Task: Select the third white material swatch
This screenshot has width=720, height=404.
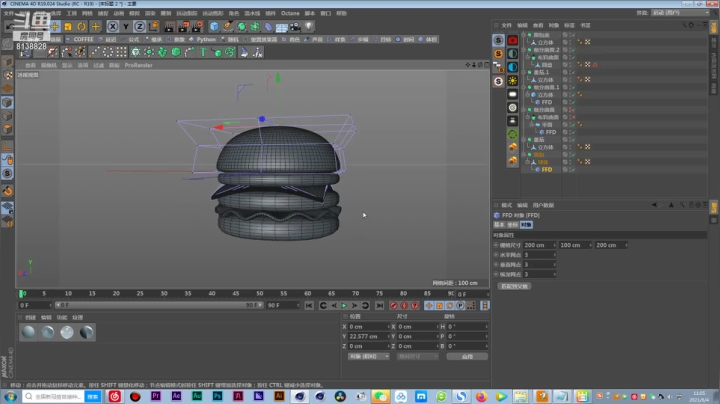Action: [67, 332]
